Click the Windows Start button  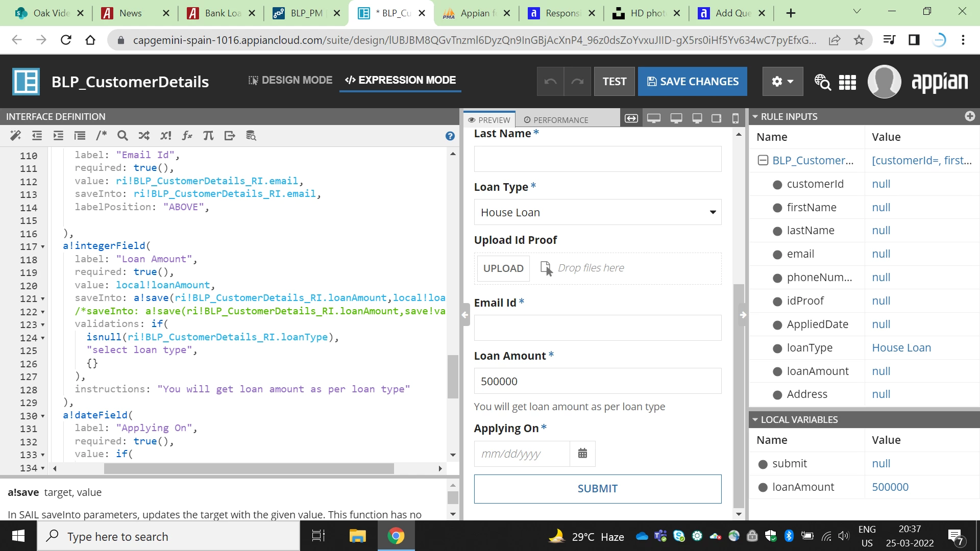click(x=18, y=536)
